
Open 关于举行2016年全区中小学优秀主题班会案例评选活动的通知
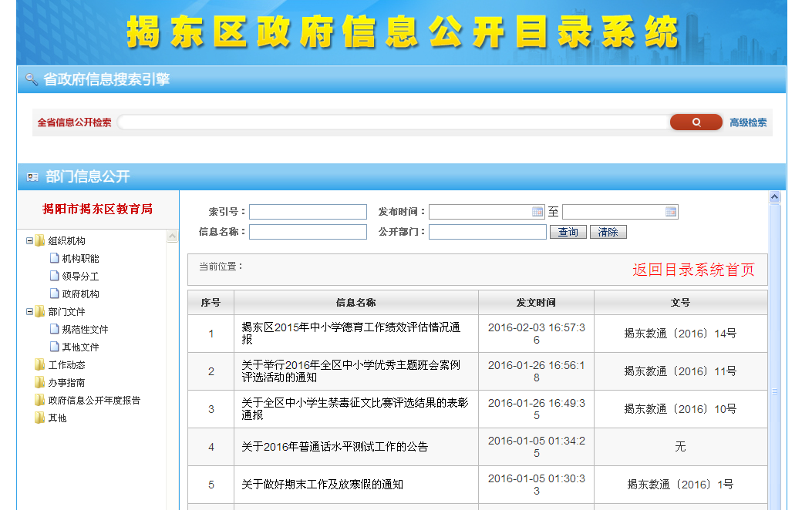(351, 371)
